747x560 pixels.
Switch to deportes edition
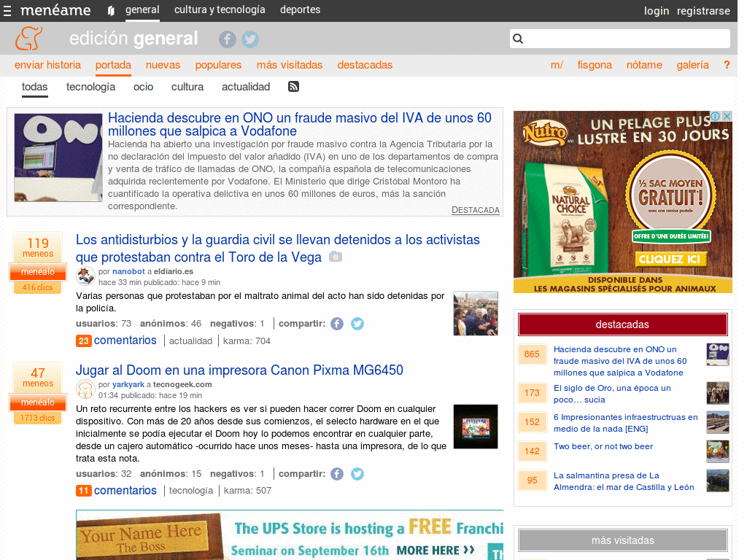pos(300,9)
